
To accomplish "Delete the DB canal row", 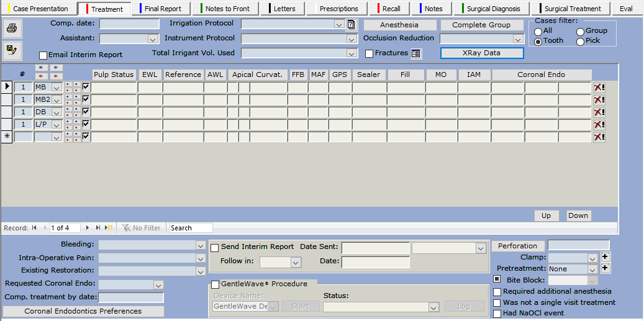I will (599, 112).
